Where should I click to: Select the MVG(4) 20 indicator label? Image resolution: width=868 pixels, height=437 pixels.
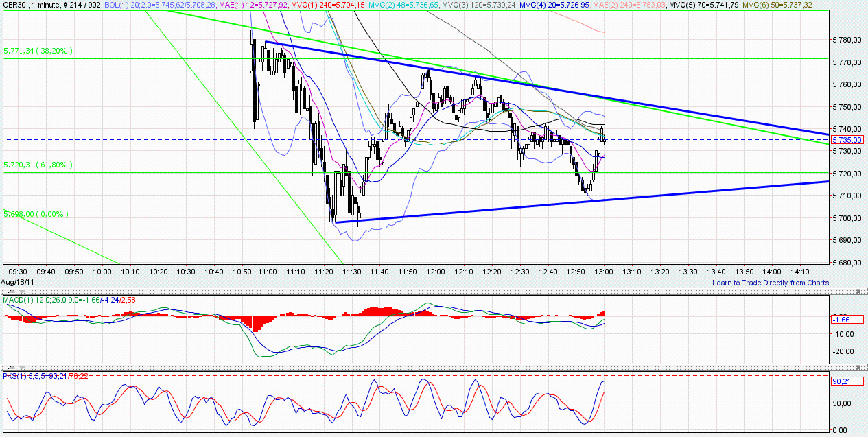[554, 5]
